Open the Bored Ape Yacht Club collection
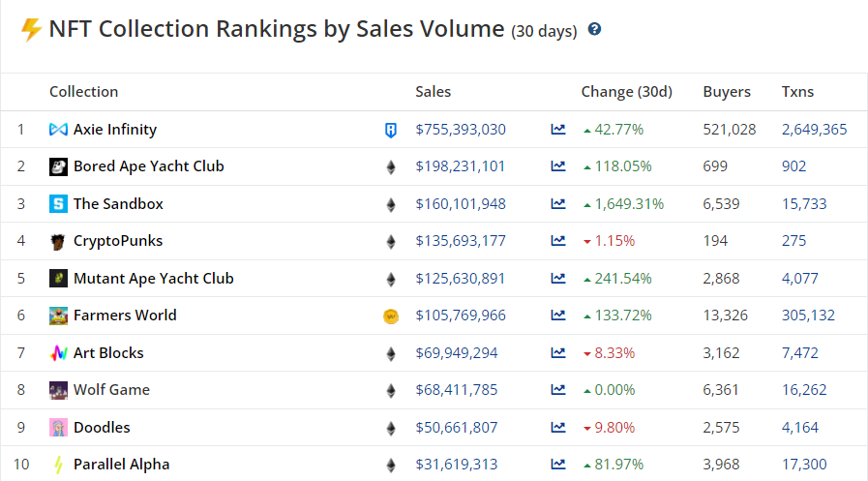This screenshot has height=481, width=868. pyautogui.click(x=148, y=166)
